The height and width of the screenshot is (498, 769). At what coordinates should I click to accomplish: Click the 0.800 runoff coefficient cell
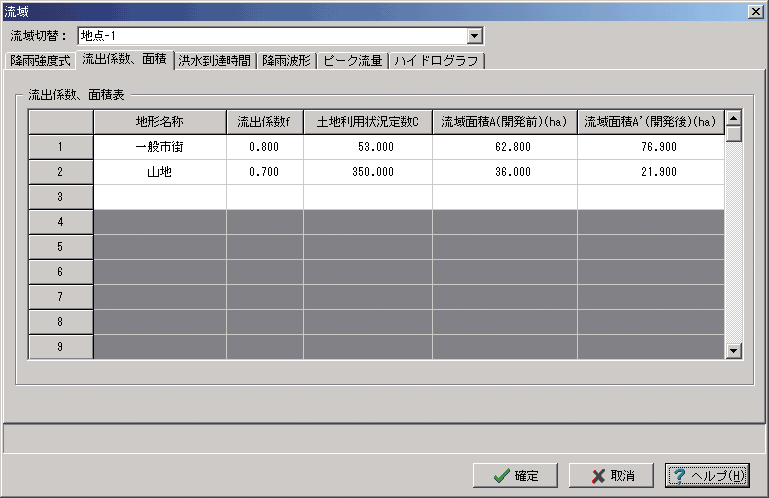click(x=265, y=147)
